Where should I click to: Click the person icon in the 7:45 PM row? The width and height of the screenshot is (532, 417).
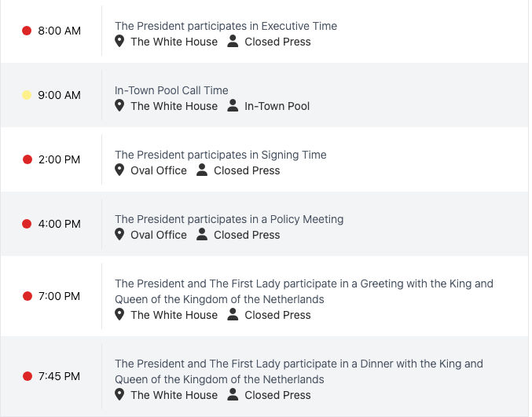pyautogui.click(x=233, y=395)
